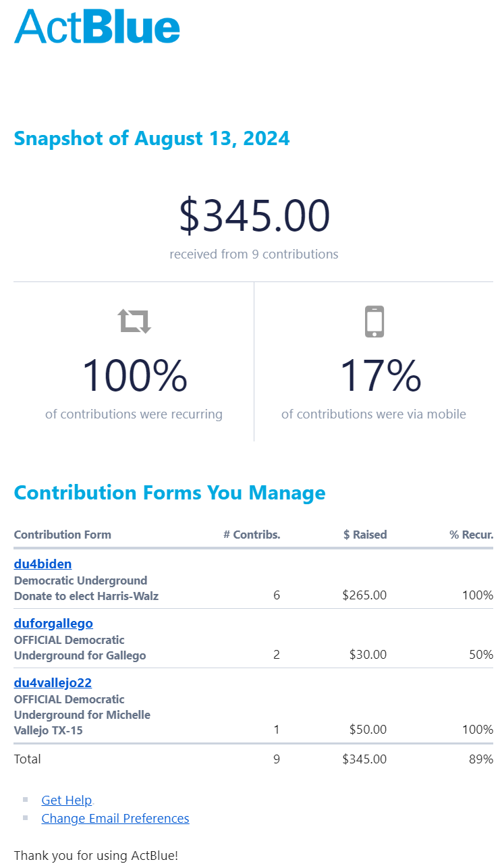Open the du4biden contribution form link
Screen dimensions: 500x868
43,564
